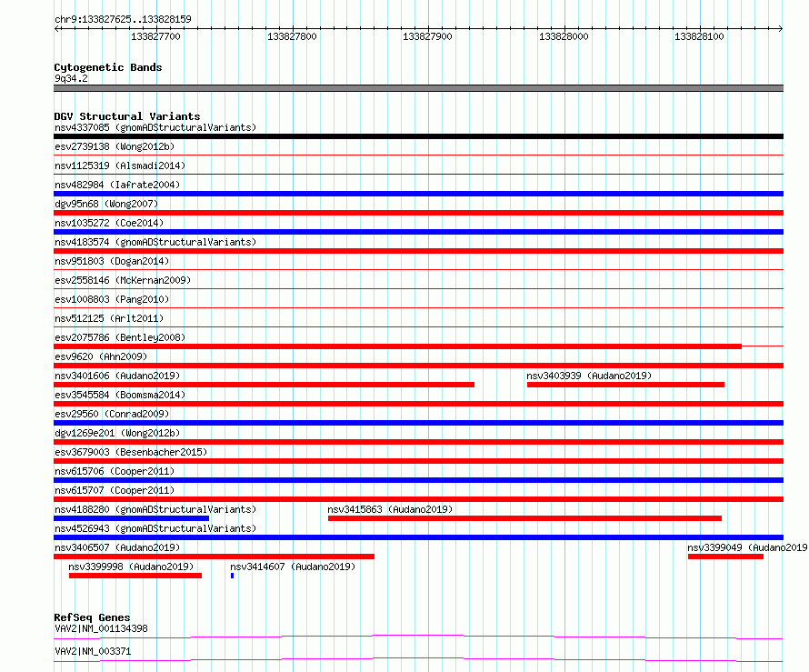809x672 pixels.
Task: Click the left arrow at ruler start
Action: pos(56,28)
